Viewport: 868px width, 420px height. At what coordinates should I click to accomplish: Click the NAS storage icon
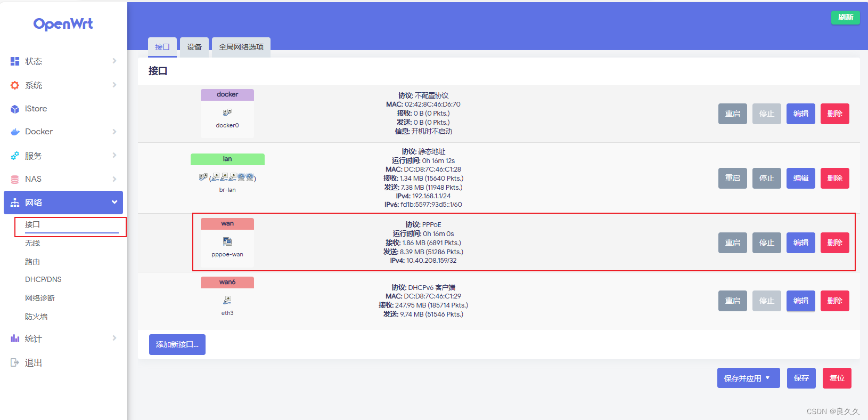tap(15, 179)
